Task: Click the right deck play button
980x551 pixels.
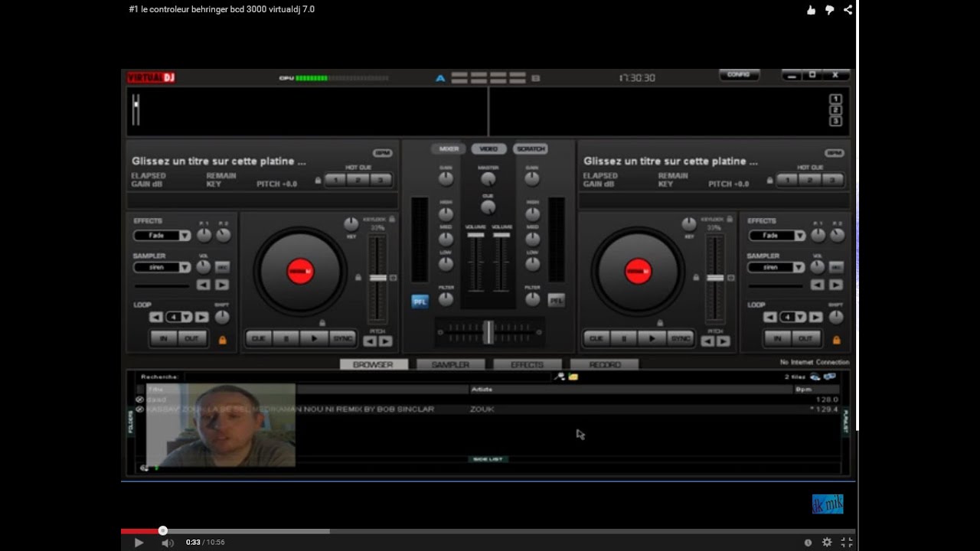Action: [652, 338]
